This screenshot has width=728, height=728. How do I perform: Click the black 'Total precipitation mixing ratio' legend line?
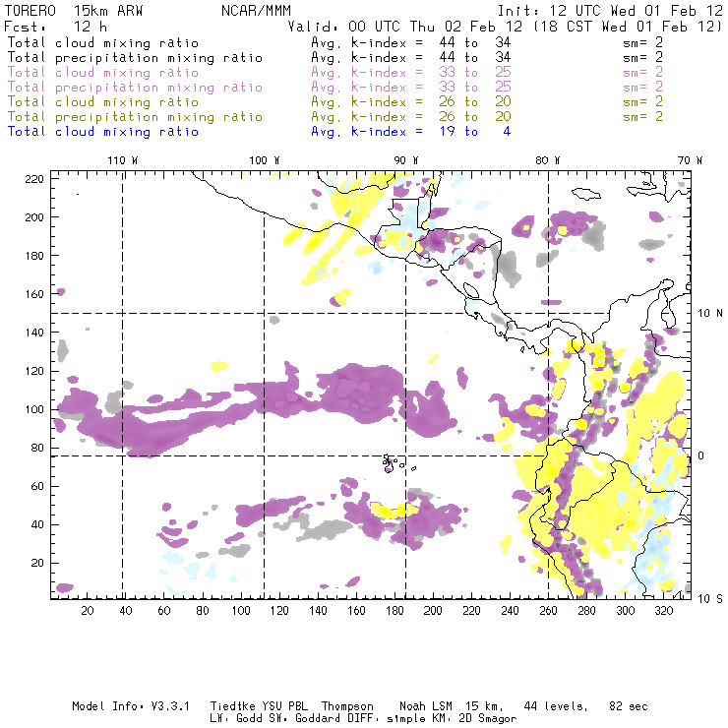135,58
